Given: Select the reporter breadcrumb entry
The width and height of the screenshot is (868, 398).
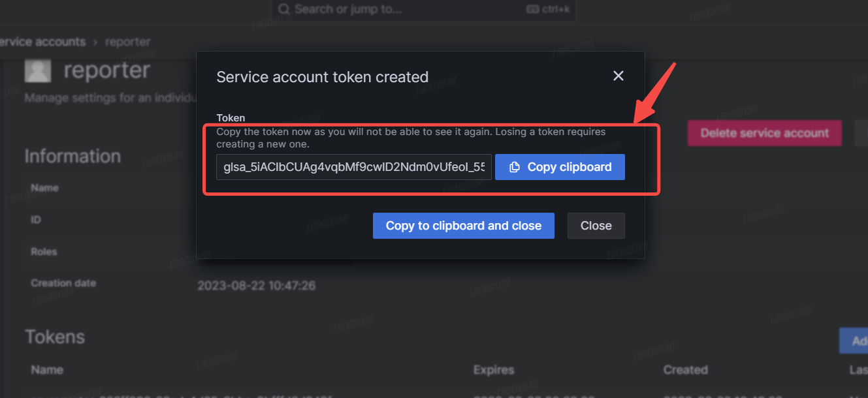Looking at the screenshot, I should (x=128, y=41).
